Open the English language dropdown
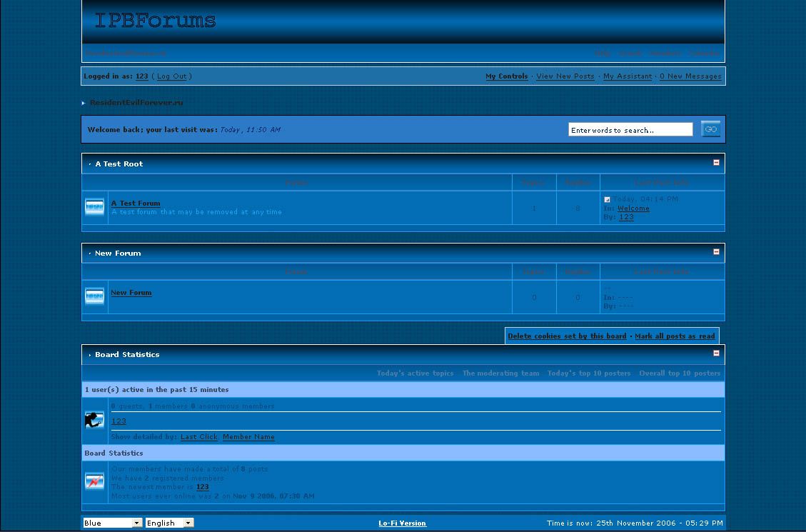 click(x=169, y=523)
